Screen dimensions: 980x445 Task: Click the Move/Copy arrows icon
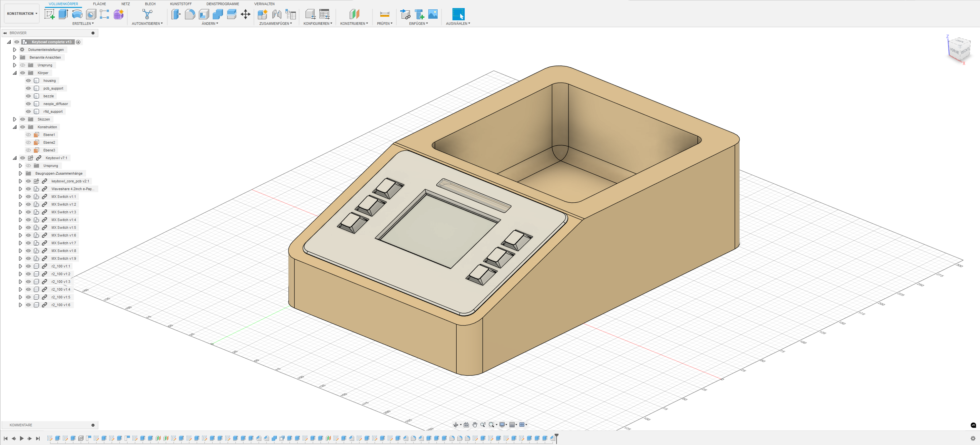pyautogui.click(x=245, y=15)
